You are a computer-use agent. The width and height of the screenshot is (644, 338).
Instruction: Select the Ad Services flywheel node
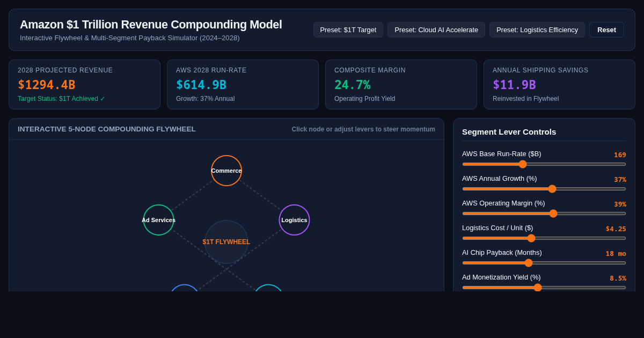[x=159, y=220]
